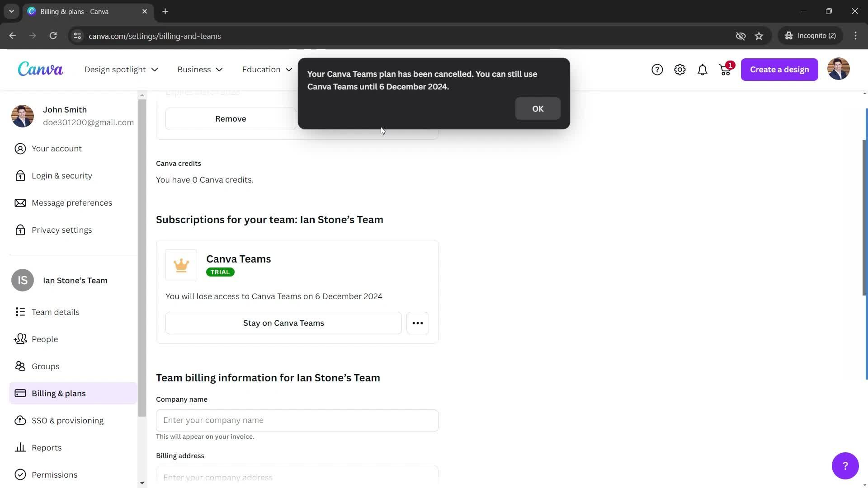Reload the page
The image size is (868, 488).
point(53,36)
